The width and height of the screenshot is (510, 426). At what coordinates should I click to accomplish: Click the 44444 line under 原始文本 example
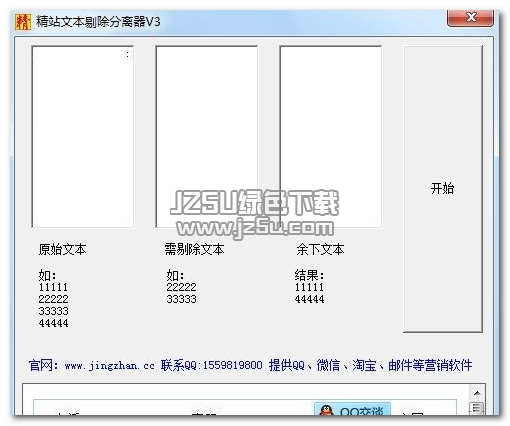pyautogui.click(x=53, y=323)
